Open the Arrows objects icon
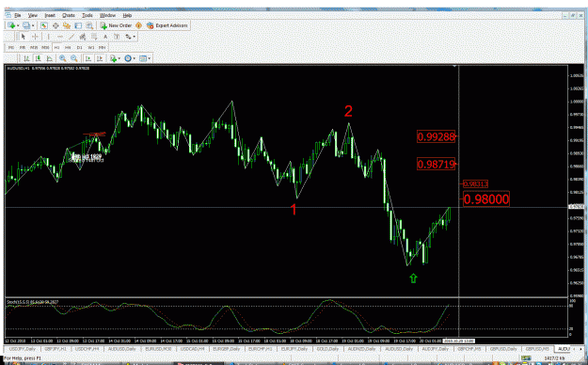The height and width of the screenshot is (365, 588). pyautogui.click(x=128, y=37)
